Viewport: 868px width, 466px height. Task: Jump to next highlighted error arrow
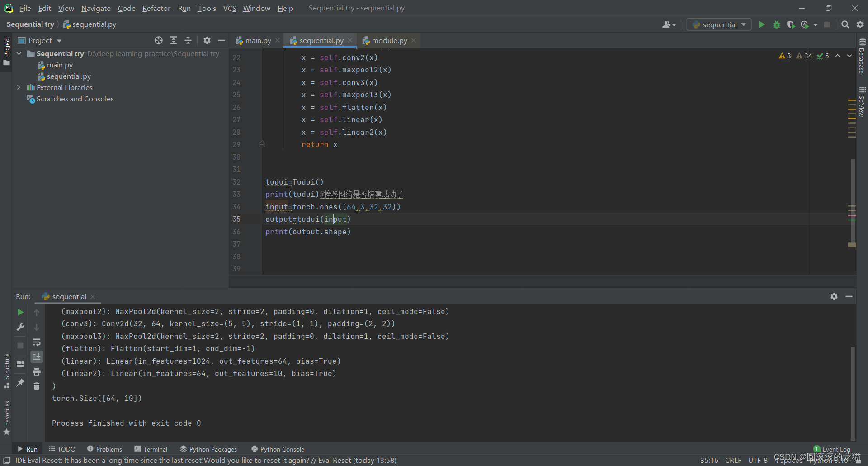tap(849, 56)
